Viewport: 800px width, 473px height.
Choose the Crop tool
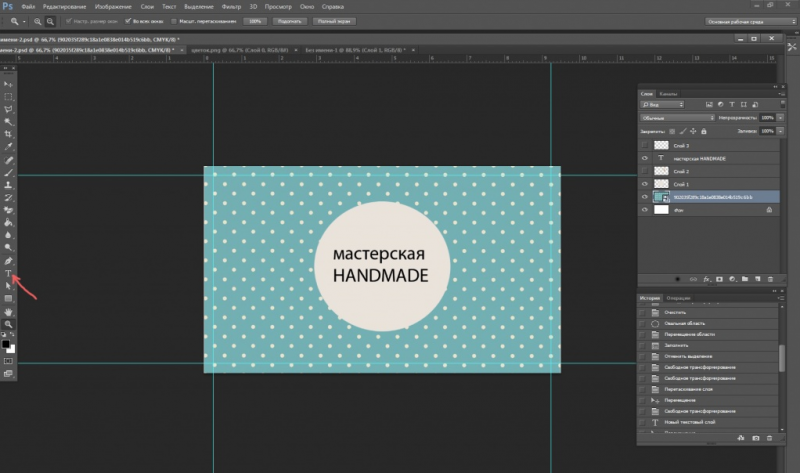(x=9, y=134)
